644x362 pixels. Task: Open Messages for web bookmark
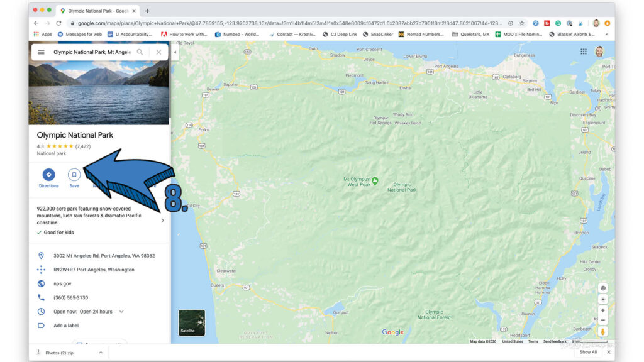80,35
